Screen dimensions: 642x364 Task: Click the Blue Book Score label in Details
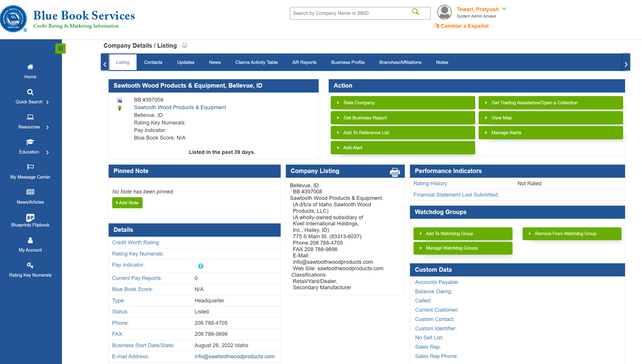[133, 289]
